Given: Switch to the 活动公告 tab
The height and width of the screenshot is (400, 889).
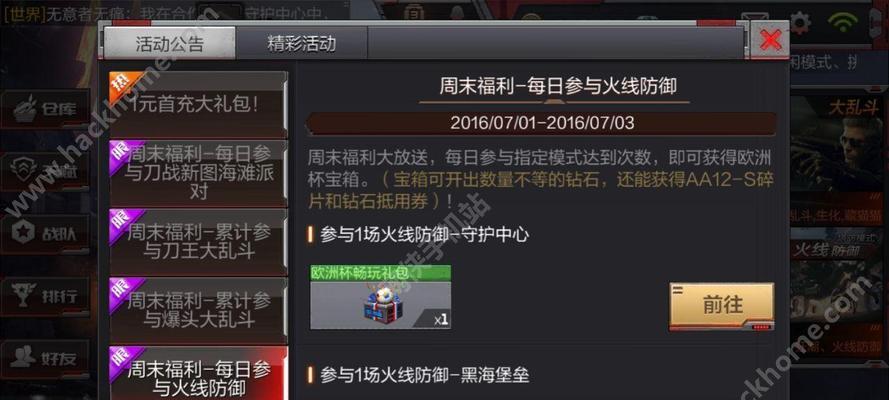Looking at the screenshot, I should pos(169,44).
